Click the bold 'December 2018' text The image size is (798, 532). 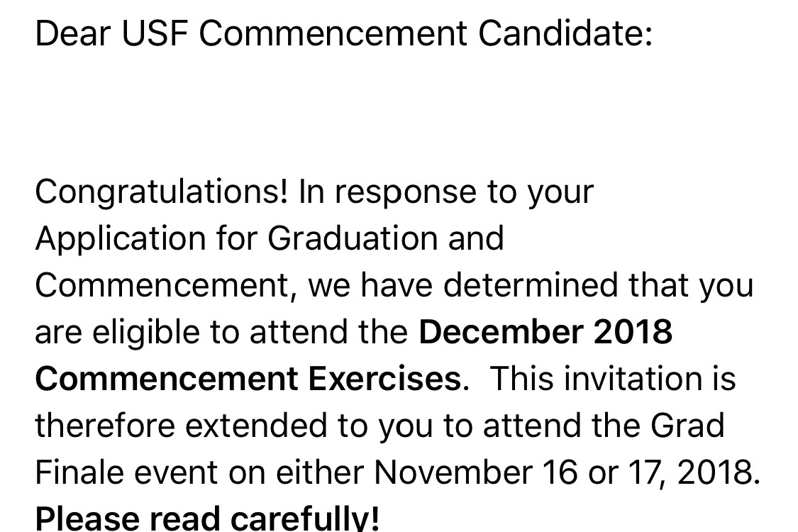click(x=545, y=332)
